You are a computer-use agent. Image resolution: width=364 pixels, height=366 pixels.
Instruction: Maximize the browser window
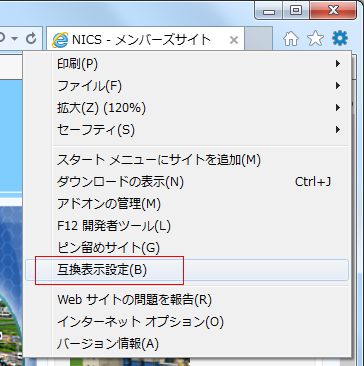[x=296, y=11]
